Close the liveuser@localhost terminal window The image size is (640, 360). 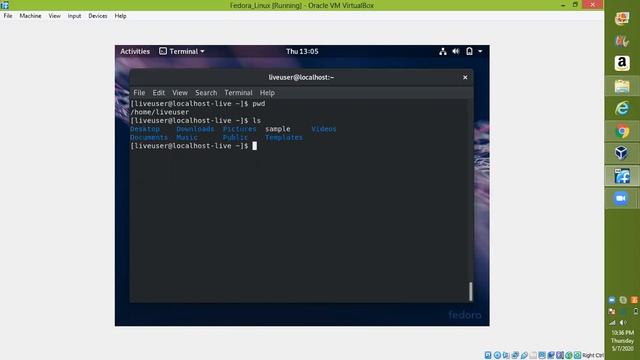[x=465, y=77]
